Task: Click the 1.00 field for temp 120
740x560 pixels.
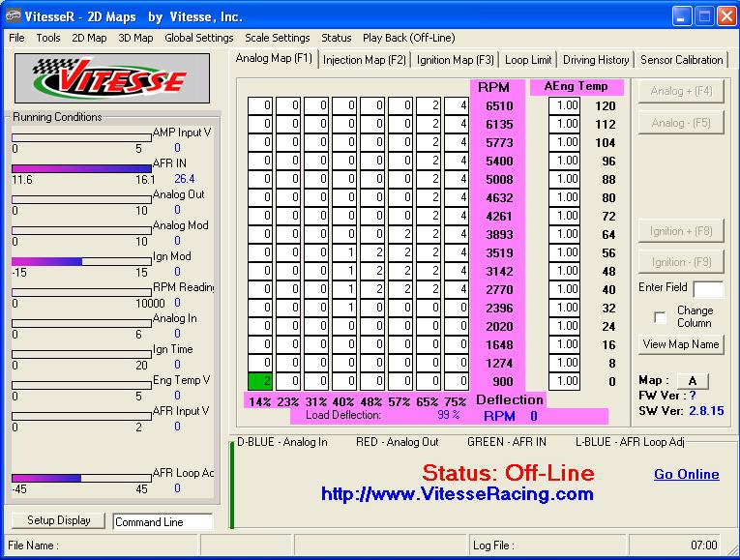Action: point(565,105)
